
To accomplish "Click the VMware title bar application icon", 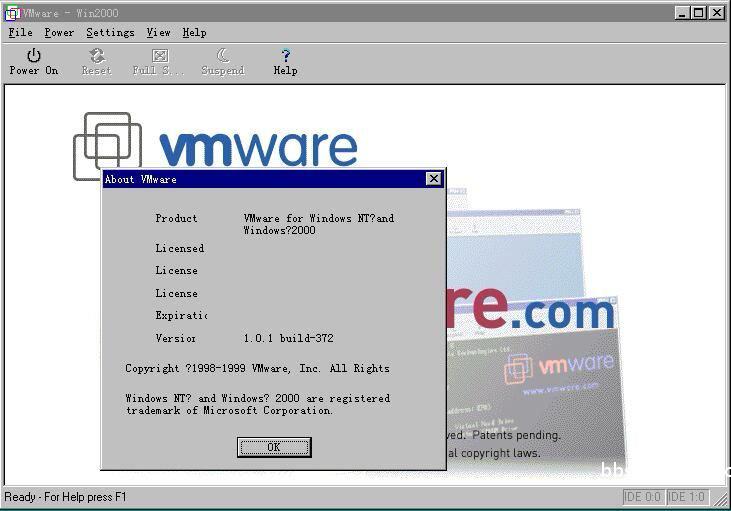I will point(12,13).
